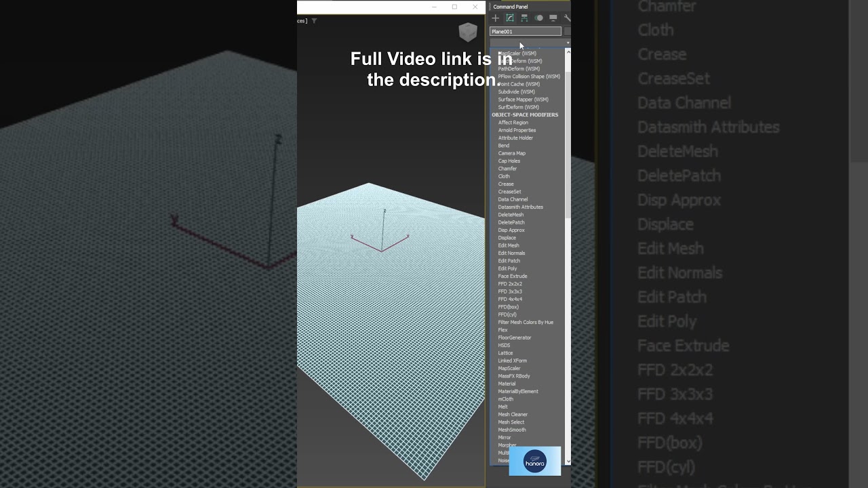This screenshot has width=868, height=488.
Task: Apply the FFD 3x3x3 modifier
Action: (510, 291)
